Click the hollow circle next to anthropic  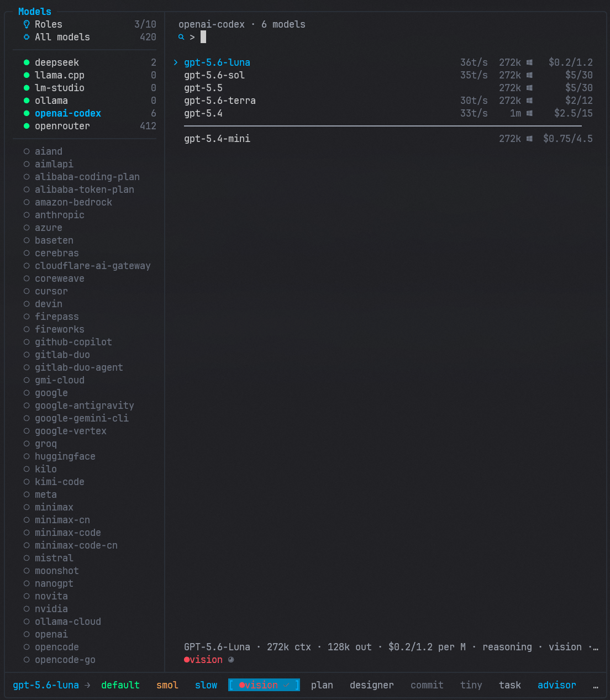(x=27, y=215)
